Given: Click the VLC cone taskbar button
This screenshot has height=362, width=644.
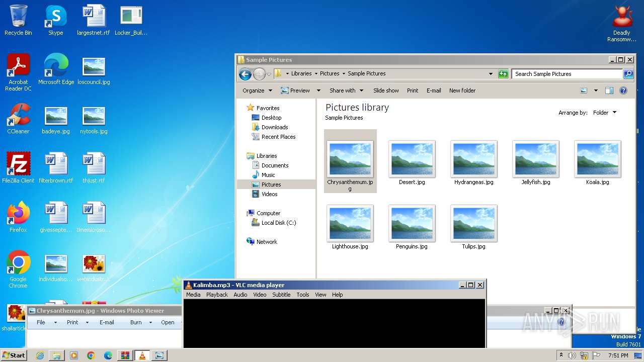Looking at the screenshot, I should pyautogui.click(x=142, y=355).
